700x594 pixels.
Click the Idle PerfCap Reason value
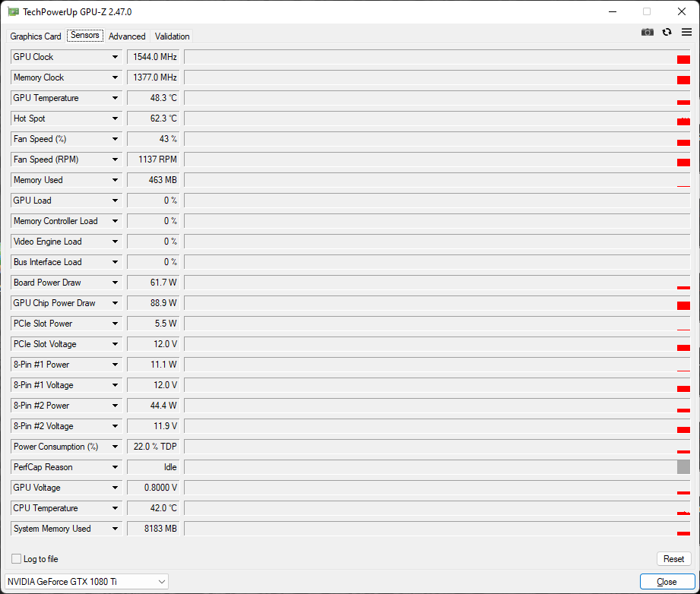tap(153, 467)
